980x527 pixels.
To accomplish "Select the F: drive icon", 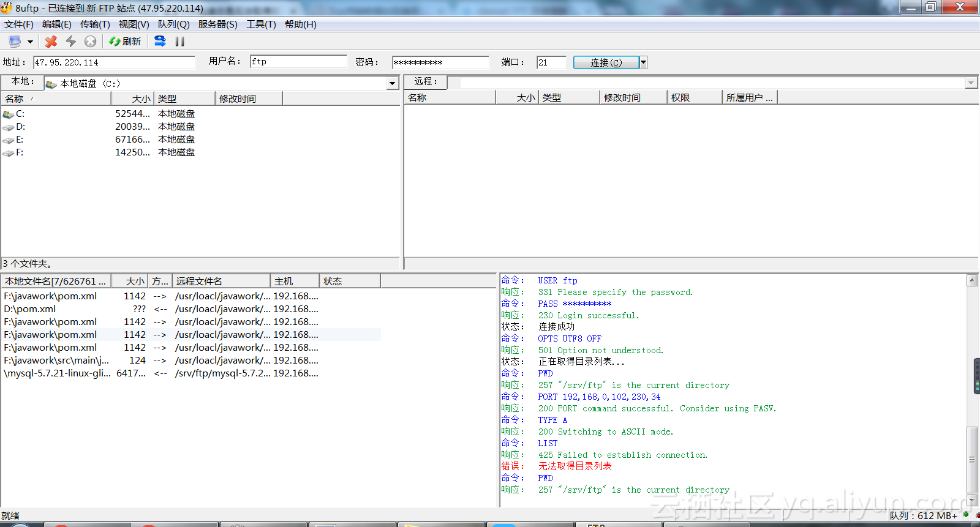I will 8,152.
